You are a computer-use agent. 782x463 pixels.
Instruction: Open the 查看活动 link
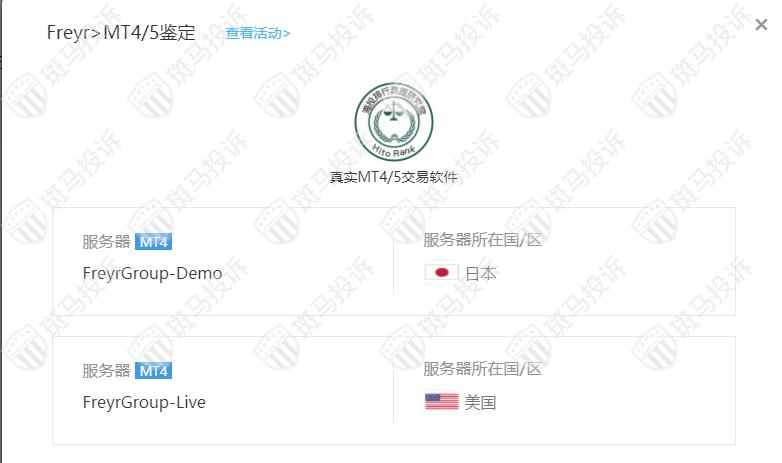tap(257, 33)
